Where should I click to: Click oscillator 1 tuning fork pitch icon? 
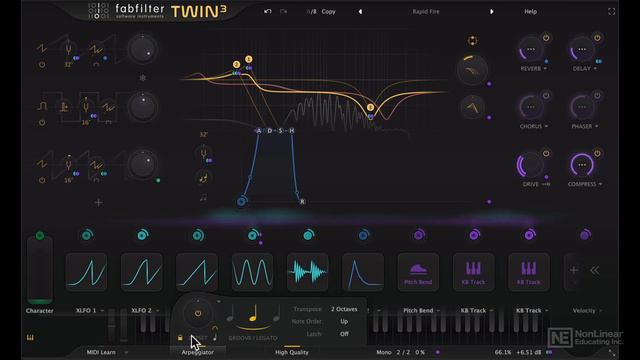click(x=68, y=49)
